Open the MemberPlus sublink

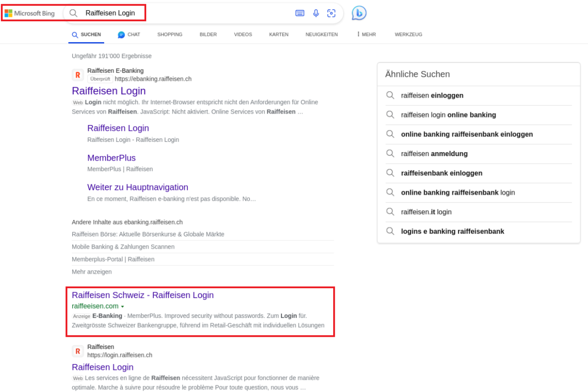[x=111, y=158]
